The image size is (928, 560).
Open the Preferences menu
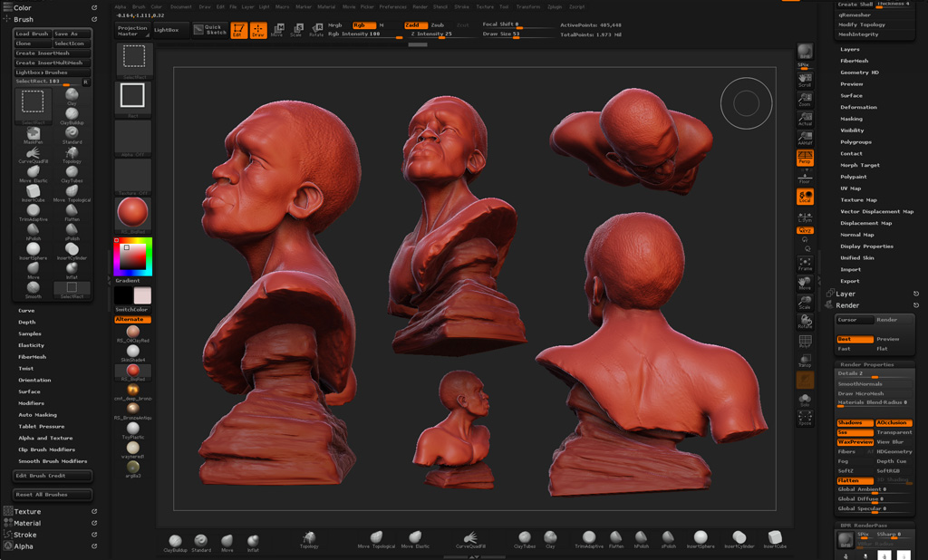tap(392, 6)
